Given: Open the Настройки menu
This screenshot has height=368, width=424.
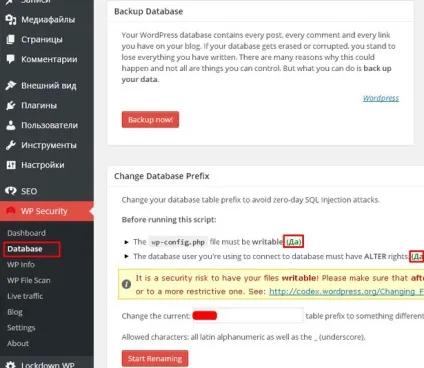Looking at the screenshot, I should [47, 165].
